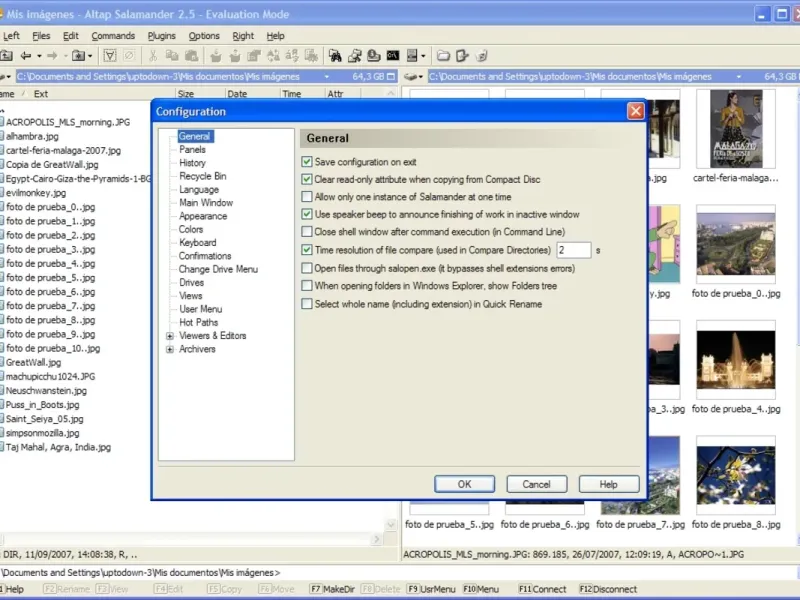Click the Cancel button
800x600 pixels.
point(536,484)
